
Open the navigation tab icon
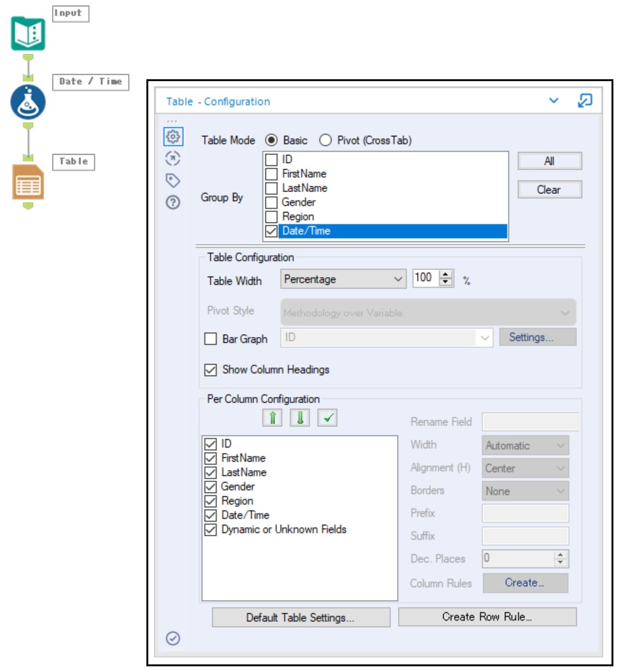173,158
